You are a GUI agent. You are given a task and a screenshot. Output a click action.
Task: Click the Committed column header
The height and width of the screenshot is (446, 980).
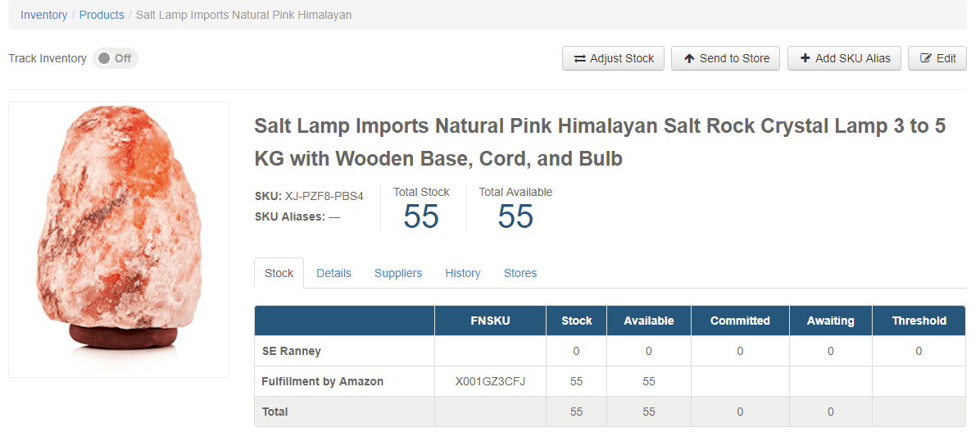click(x=740, y=321)
